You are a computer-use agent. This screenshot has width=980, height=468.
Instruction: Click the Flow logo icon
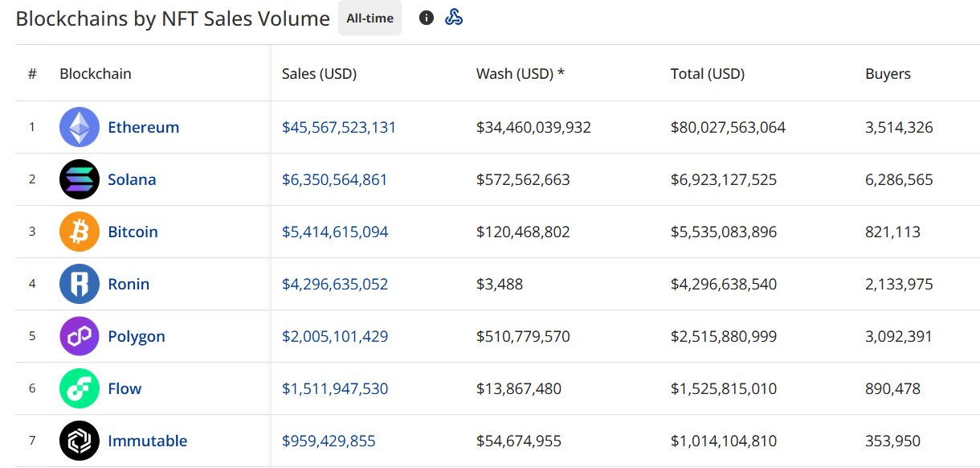coord(80,388)
